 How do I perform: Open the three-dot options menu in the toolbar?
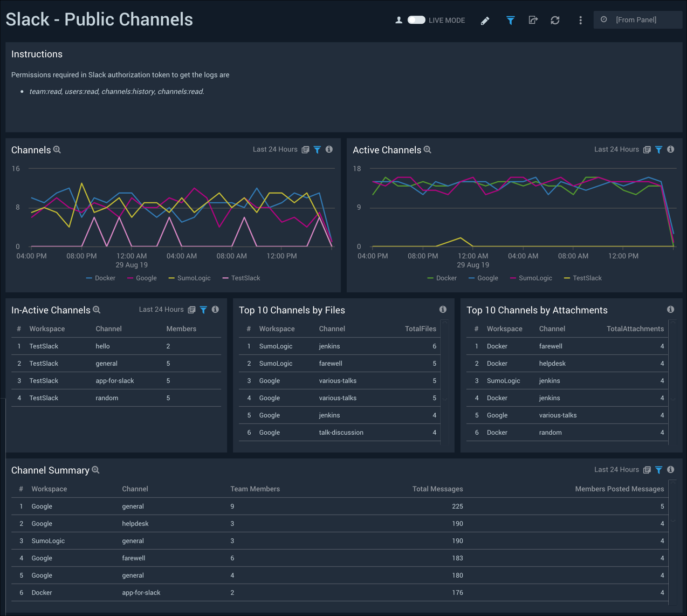point(580,20)
